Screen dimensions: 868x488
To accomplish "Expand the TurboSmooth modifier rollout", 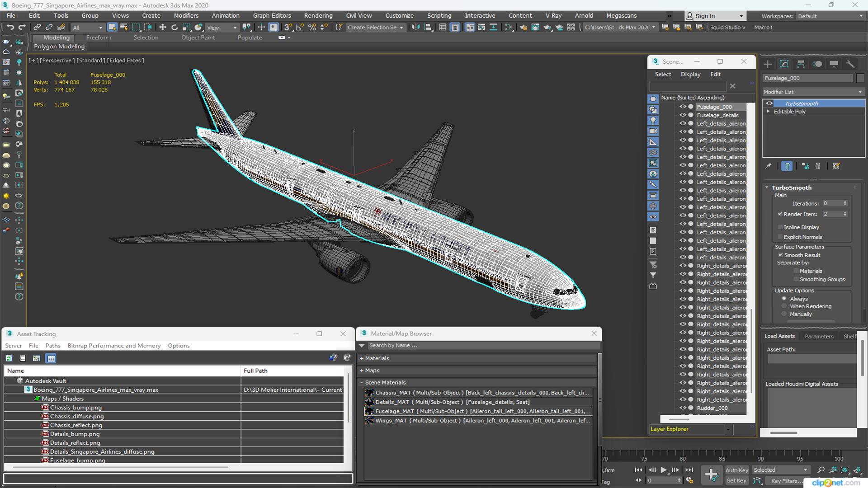I will pyautogui.click(x=769, y=187).
